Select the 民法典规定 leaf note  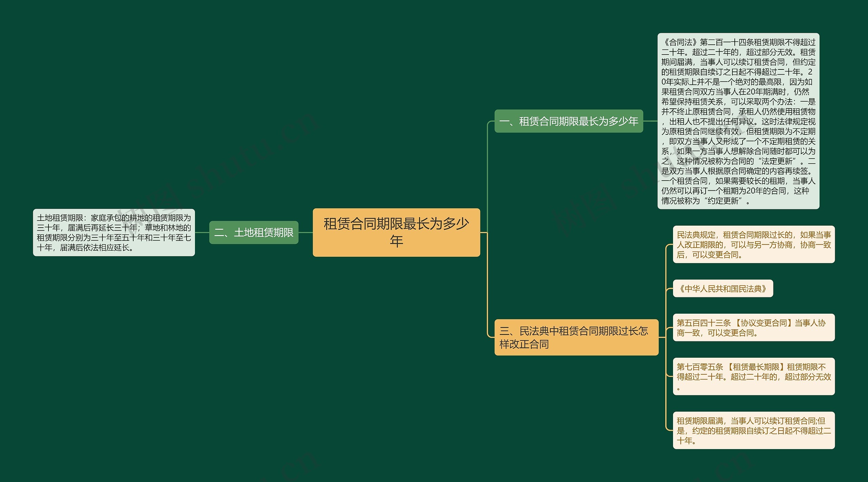(753, 244)
